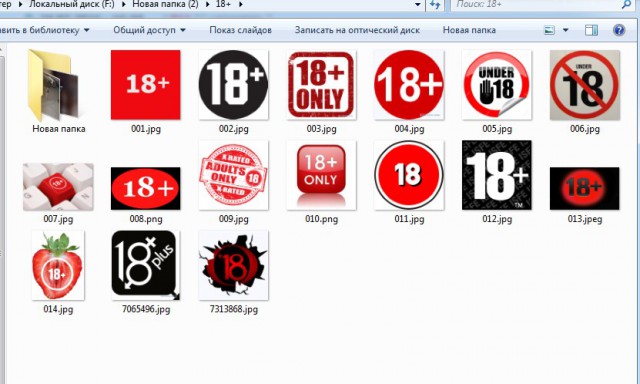Image resolution: width=640 pixels, height=384 pixels.
Task: Select thumbnail of 013.jpeg glowing red 18+
Action: pyautogui.click(x=584, y=188)
